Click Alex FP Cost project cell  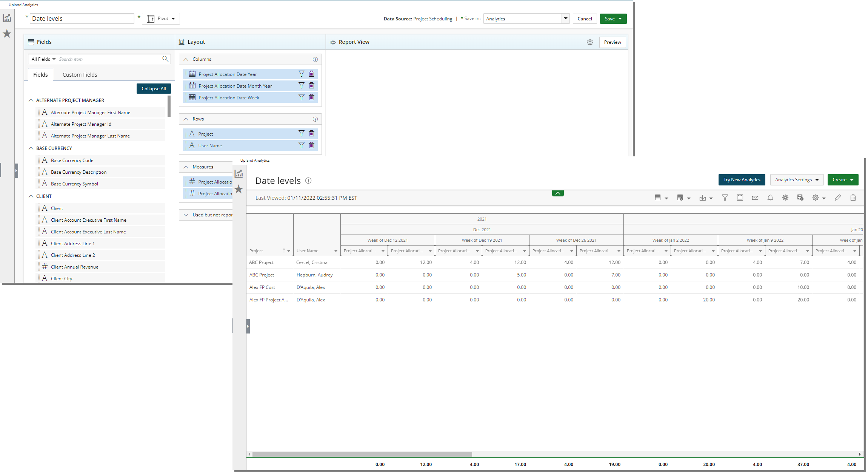pos(262,287)
